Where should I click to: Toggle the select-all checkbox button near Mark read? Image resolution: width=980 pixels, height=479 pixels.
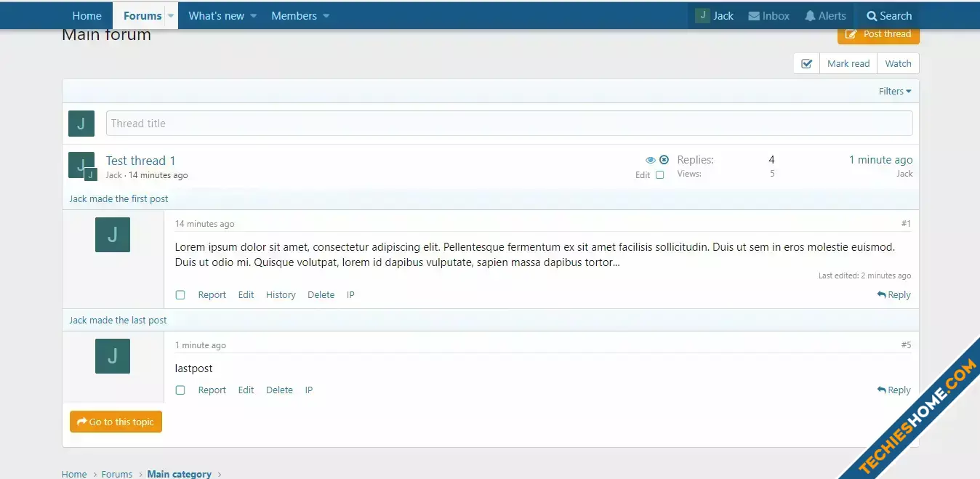[806, 63]
